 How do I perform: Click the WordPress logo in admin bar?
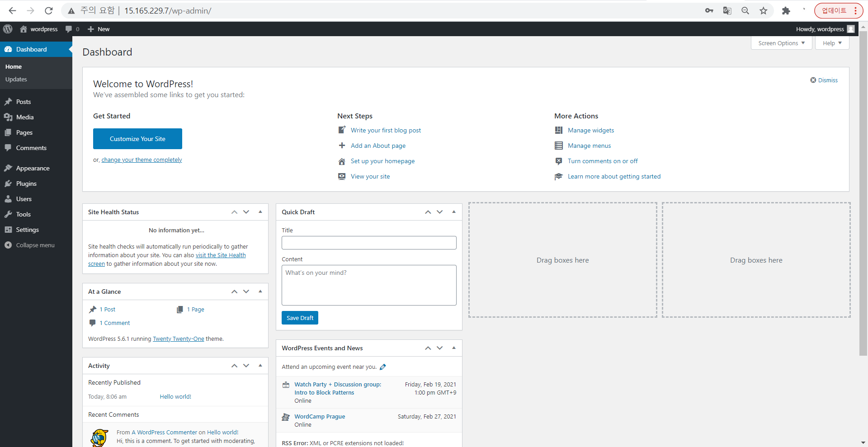click(x=8, y=29)
